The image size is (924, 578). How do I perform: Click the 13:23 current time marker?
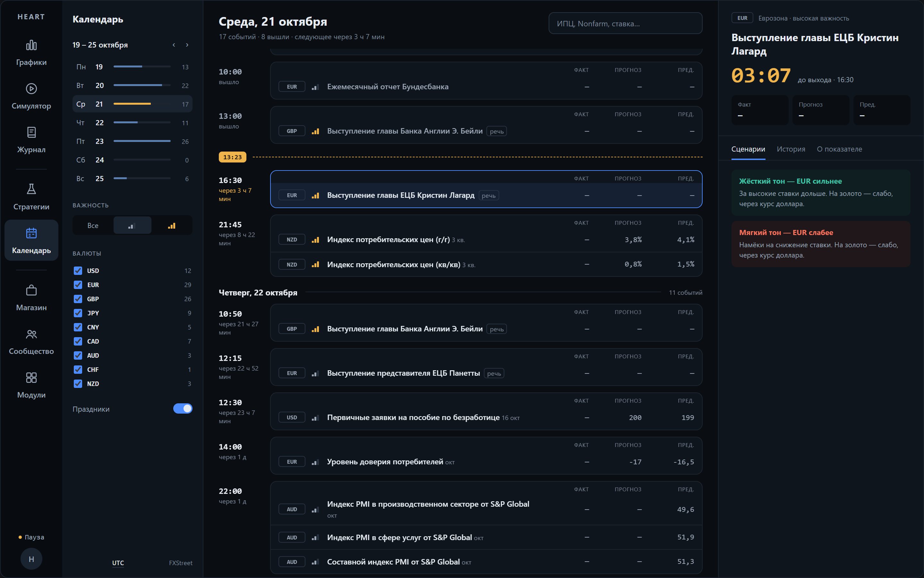click(x=232, y=157)
